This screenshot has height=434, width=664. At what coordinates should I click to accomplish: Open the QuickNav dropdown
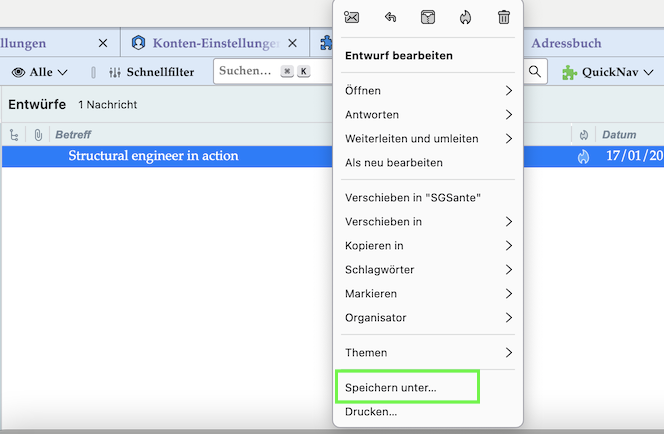(608, 72)
